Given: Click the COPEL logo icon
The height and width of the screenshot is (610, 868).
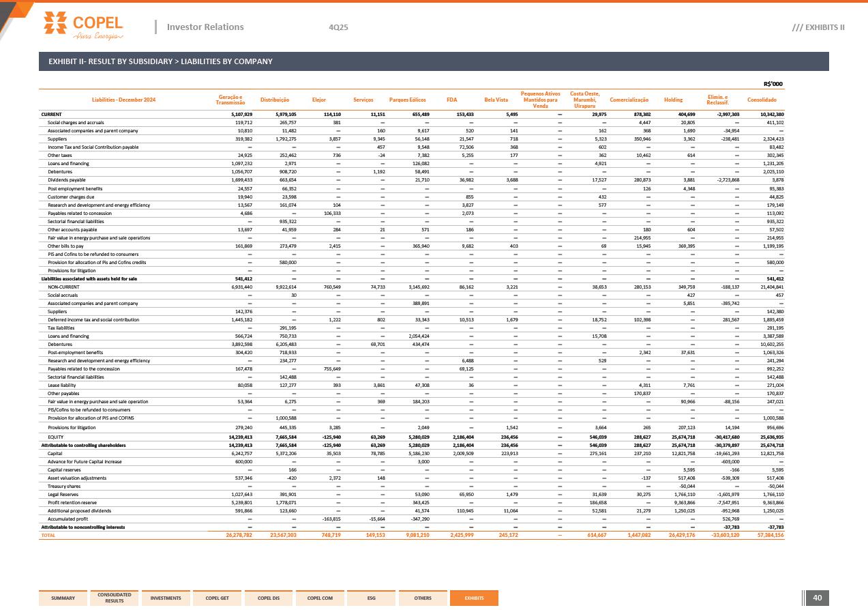Looking at the screenshot, I should 56,22.
